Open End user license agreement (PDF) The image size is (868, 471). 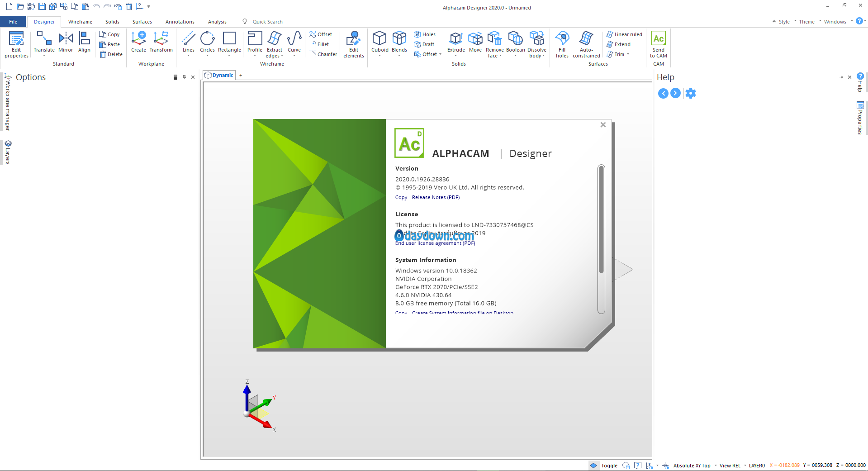[x=435, y=243]
